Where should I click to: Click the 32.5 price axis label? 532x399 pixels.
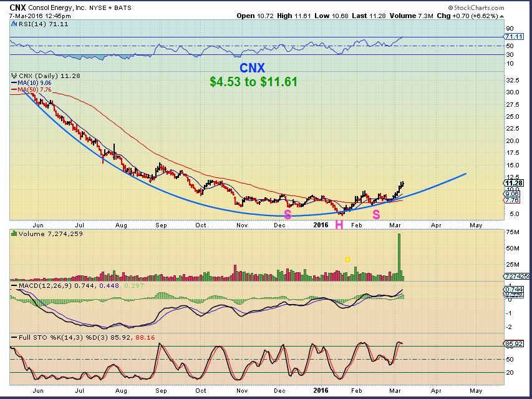pyautogui.click(x=512, y=80)
